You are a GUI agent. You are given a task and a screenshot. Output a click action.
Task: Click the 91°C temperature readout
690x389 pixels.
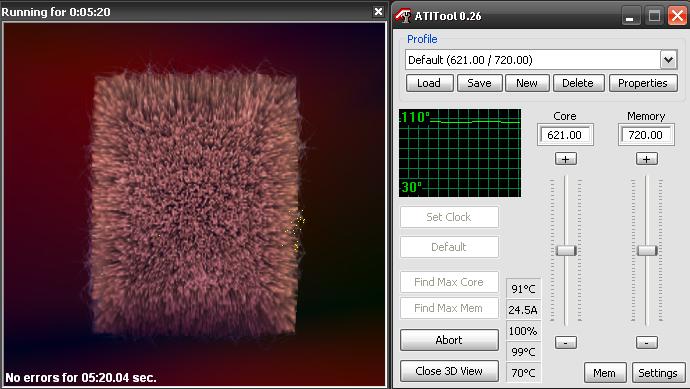[523, 289]
